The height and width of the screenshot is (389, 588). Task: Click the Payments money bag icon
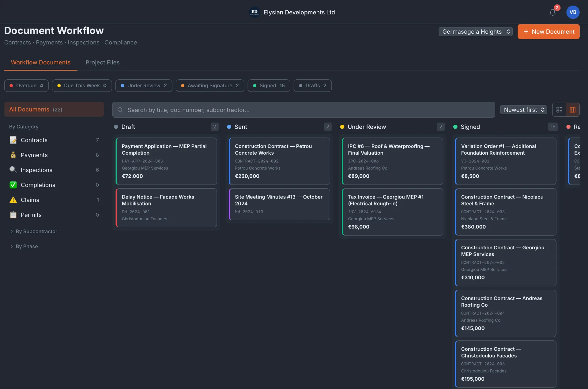[x=13, y=155]
